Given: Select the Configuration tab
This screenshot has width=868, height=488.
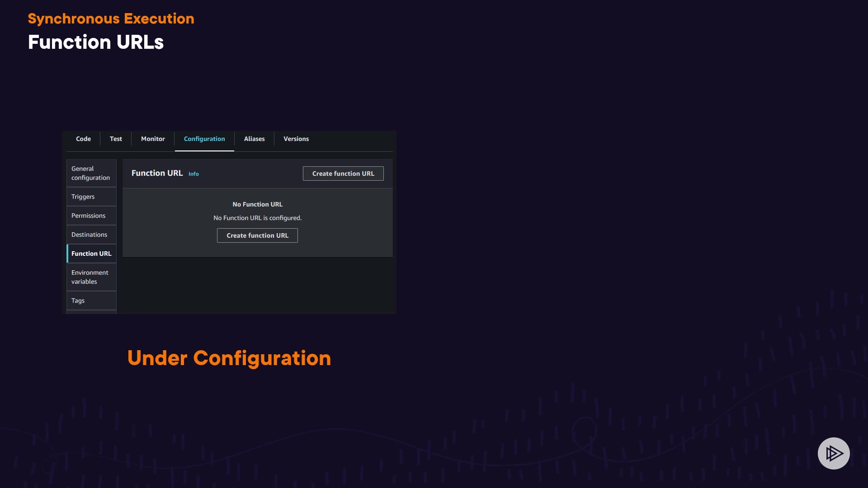Looking at the screenshot, I should (204, 139).
